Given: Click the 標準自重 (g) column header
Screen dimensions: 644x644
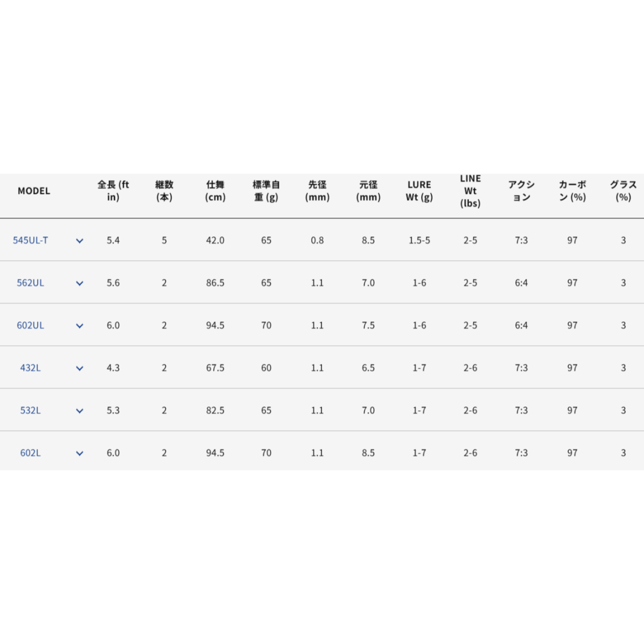Looking at the screenshot, I should click(x=267, y=191).
